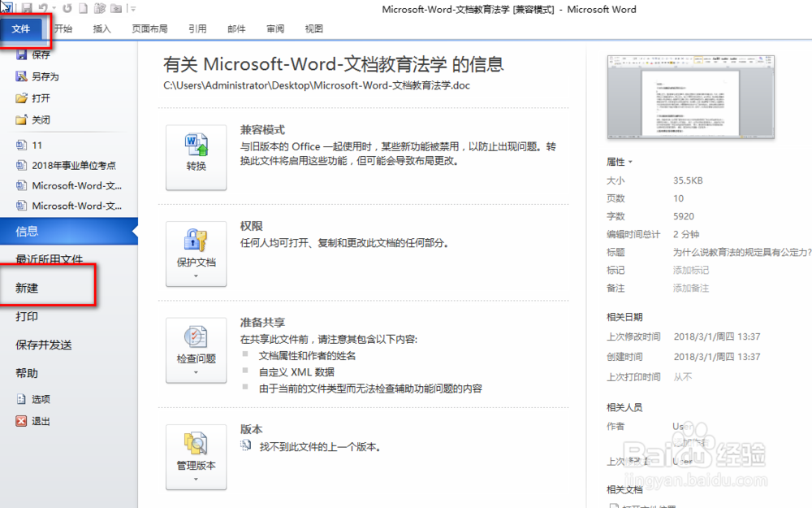The height and width of the screenshot is (508, 812).
Task: Click the Save icon in quick access toolbar
Action: coord(27,8)
